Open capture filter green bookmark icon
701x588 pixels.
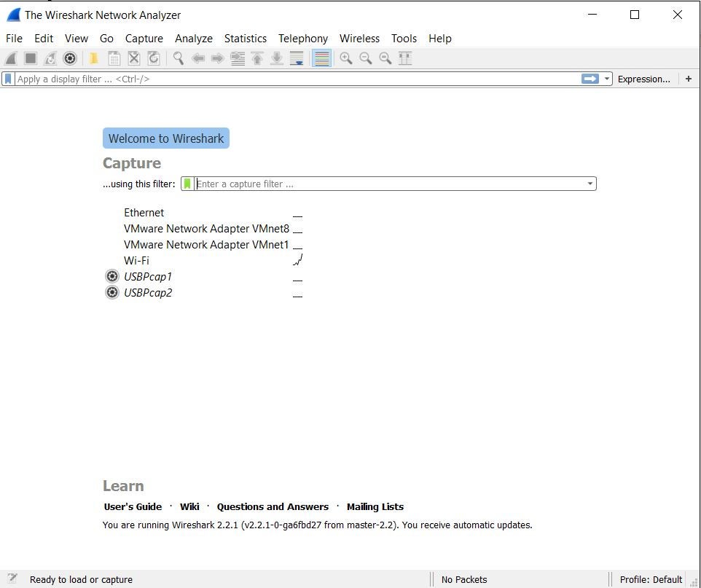(x=187, y=184)
